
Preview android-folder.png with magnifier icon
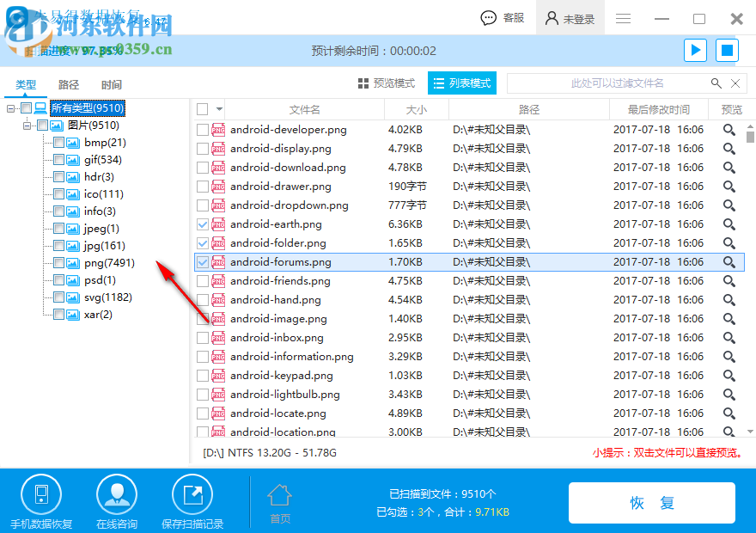point(729,243)
